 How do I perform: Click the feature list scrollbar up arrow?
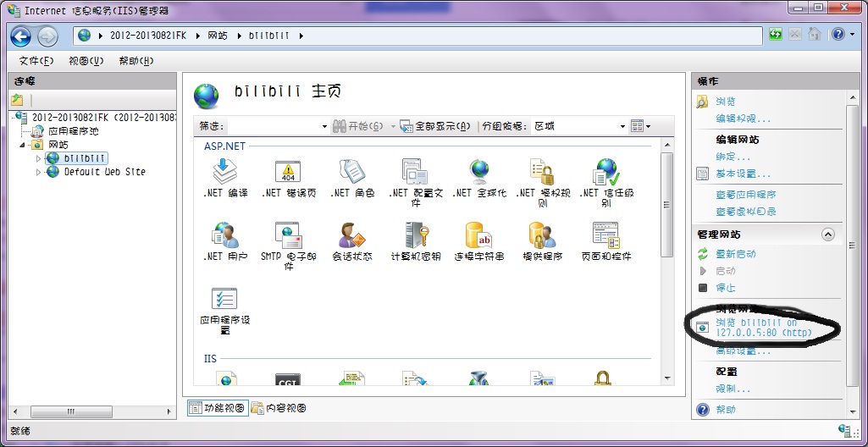tap(667, 145)
